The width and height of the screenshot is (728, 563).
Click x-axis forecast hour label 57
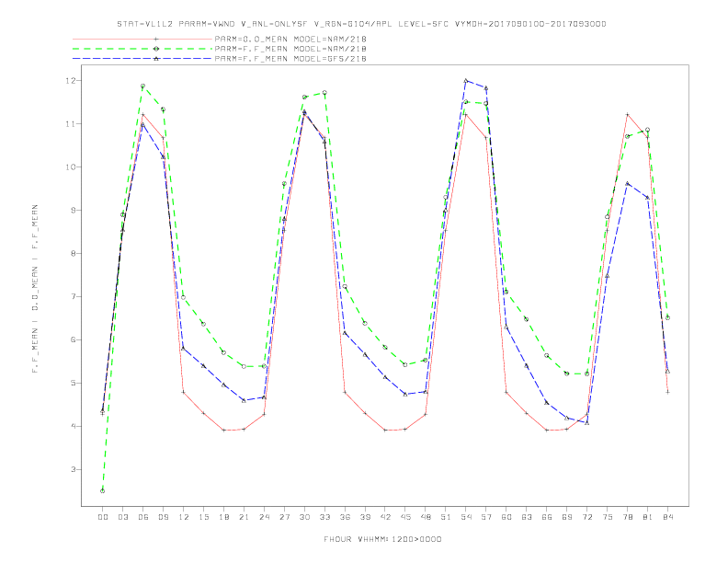[x=486, y=517]
